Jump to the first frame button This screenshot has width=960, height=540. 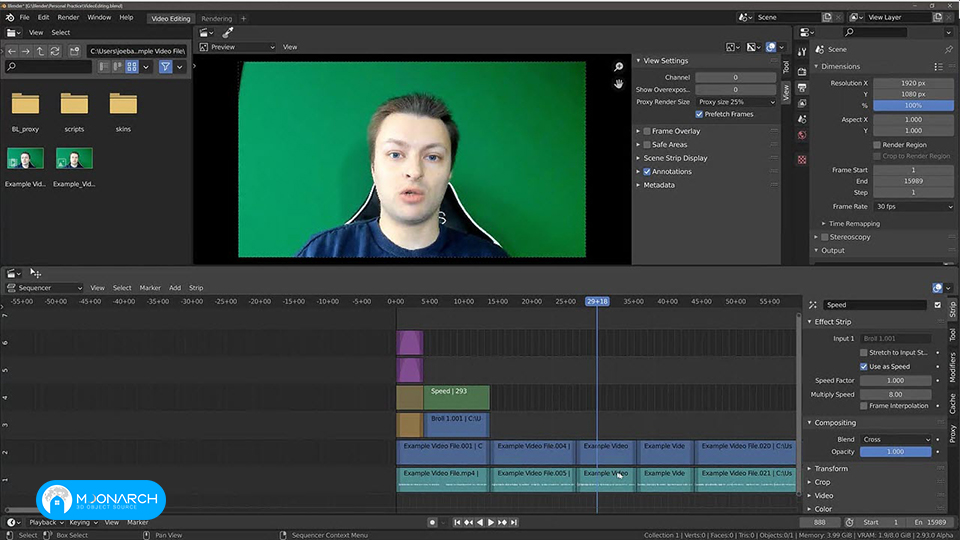click(457, 522)
